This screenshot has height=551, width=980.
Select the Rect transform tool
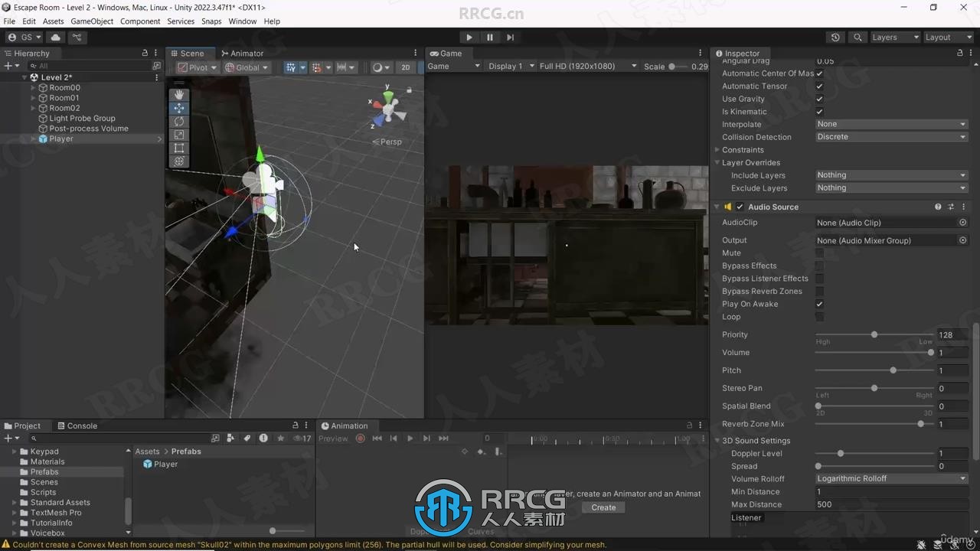coord(179,148)
